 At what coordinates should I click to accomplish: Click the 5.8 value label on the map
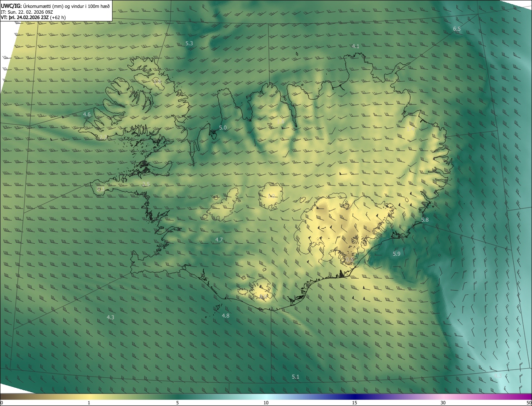click(x=425, y=220)
